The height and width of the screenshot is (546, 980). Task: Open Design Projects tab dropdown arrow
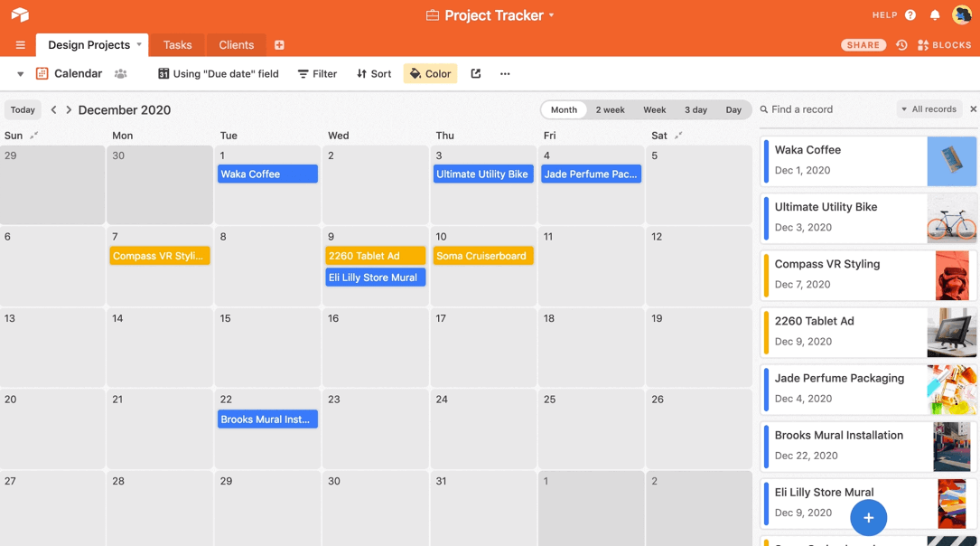(139, 44)
